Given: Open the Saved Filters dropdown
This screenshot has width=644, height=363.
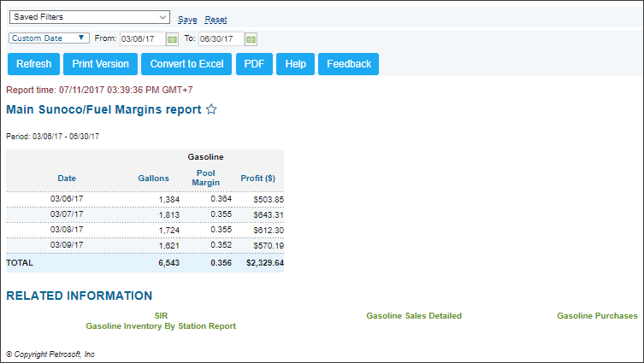Looking at the screenshot, I should tap(90, 17).
